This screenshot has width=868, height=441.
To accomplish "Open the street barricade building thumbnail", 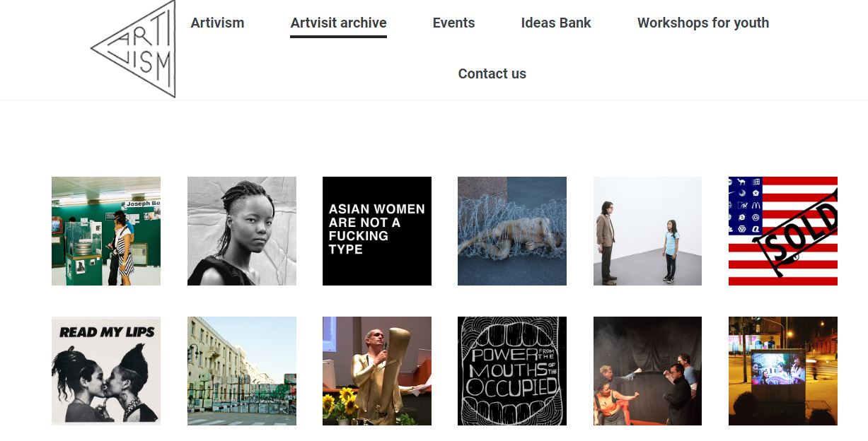I will pyautogui.click(x=242, y=371).
